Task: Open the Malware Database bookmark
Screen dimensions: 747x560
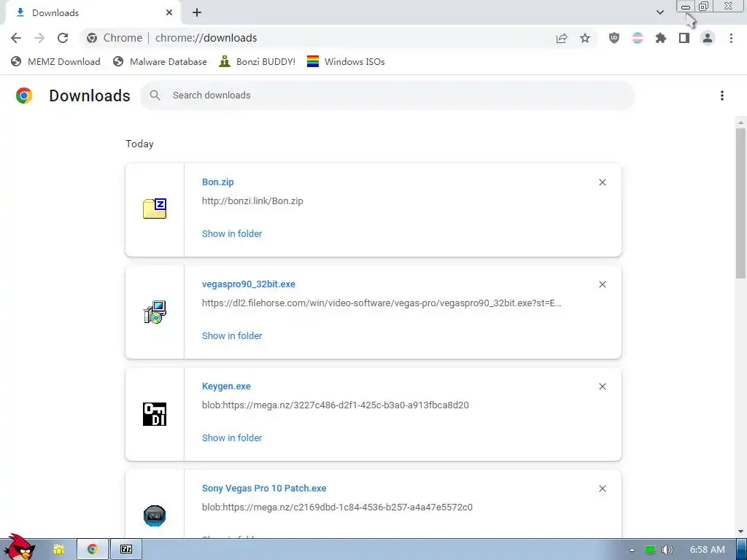Action: pos(160,61)
